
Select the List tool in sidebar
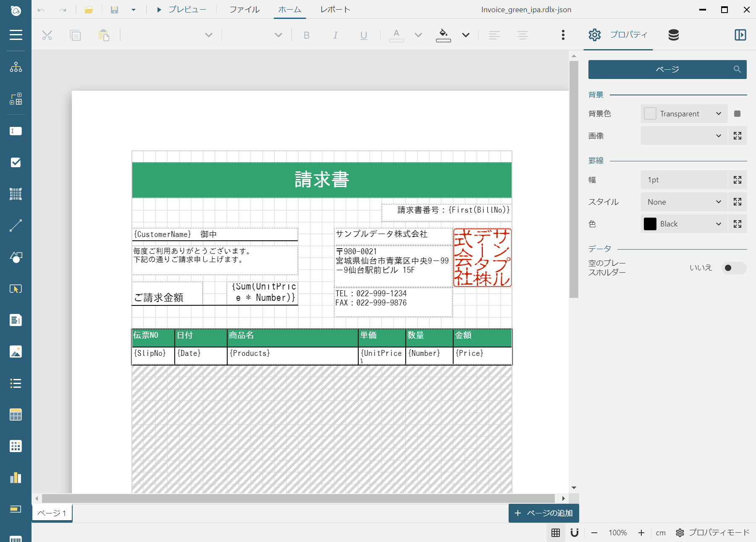pyautogui.click(x=16, y=383)
